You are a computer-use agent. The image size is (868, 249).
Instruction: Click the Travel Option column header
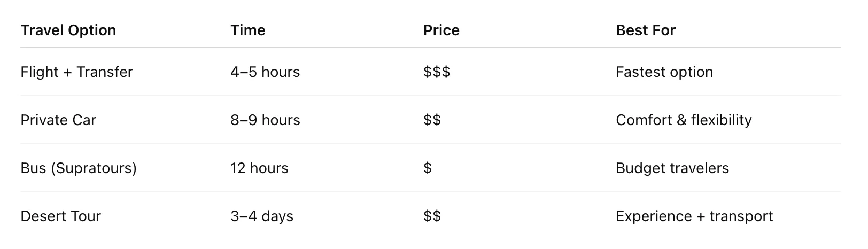(x=68, y=30)
